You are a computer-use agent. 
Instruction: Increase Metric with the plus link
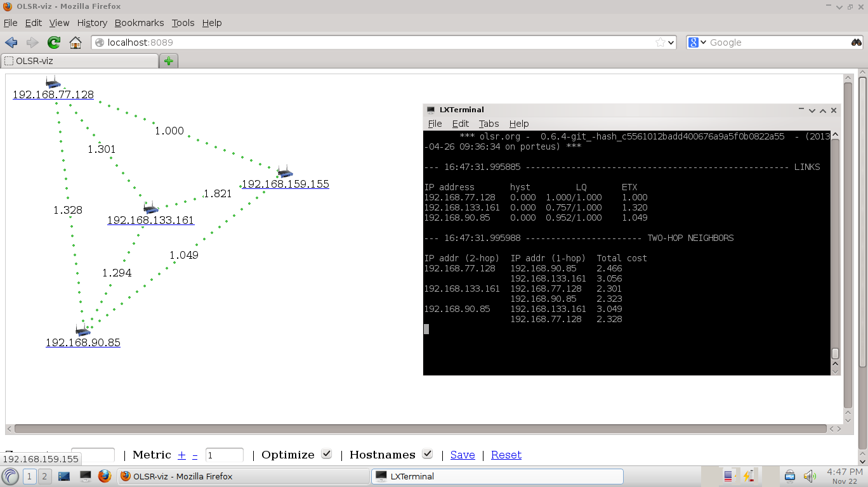tap(181, 455)
